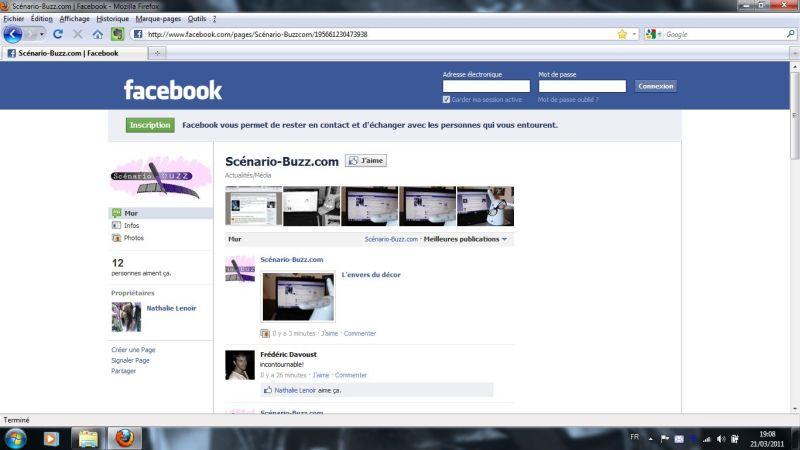800x450 pixels.
Task: Click the Connexion button
Action: [656, 86]
